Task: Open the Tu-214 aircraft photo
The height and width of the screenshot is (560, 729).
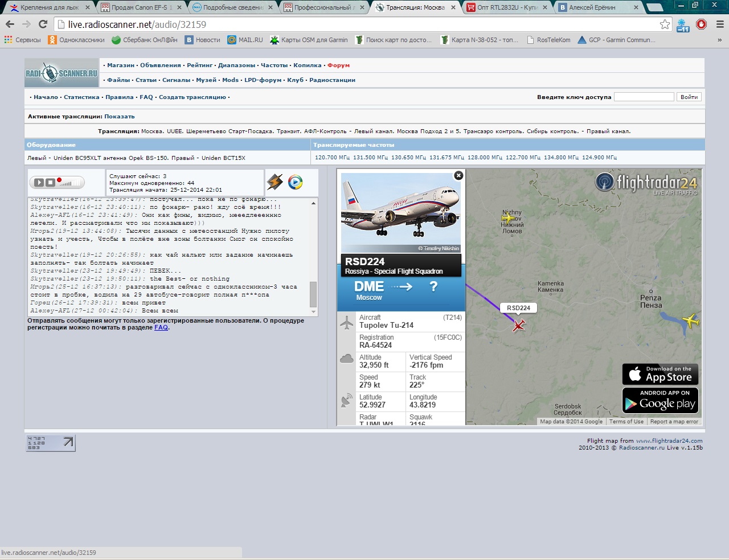Action: click(401, 213)
